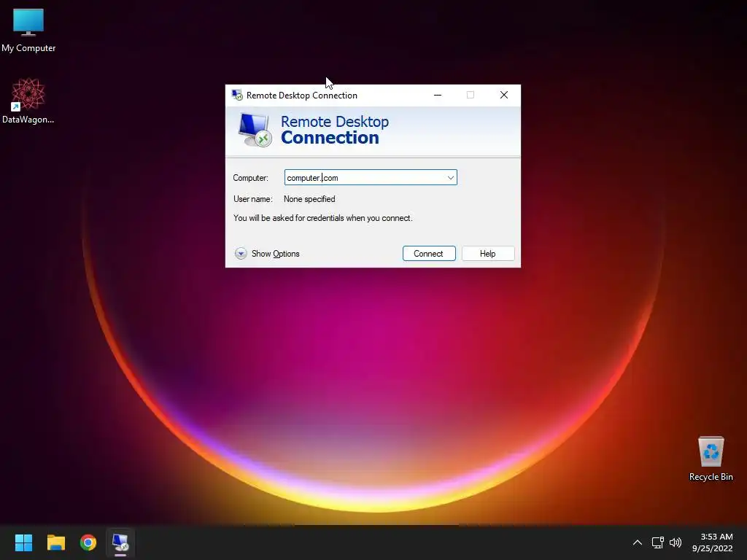Open the My Computer desktop icon
This screenshot has height=560, width=747.
[x=28, y=29]
